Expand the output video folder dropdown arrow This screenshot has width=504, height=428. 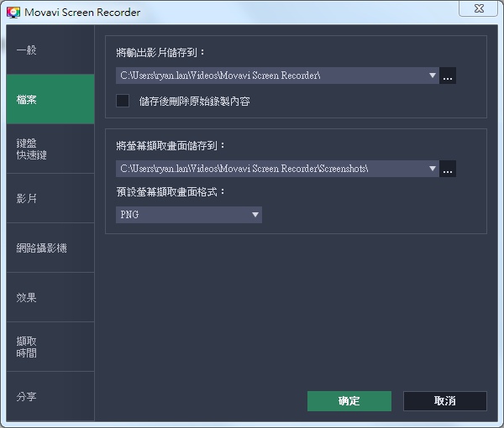point(433,76)
